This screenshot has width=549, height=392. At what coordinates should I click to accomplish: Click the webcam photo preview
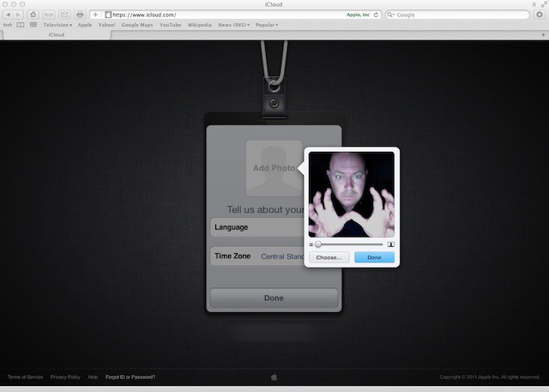tap(352, 195)
